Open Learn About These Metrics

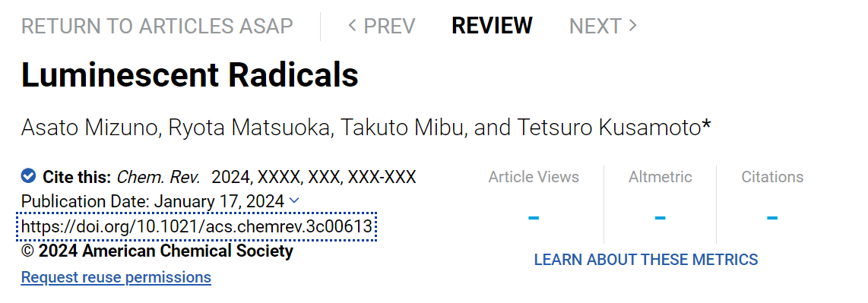(x=646, y=259)
